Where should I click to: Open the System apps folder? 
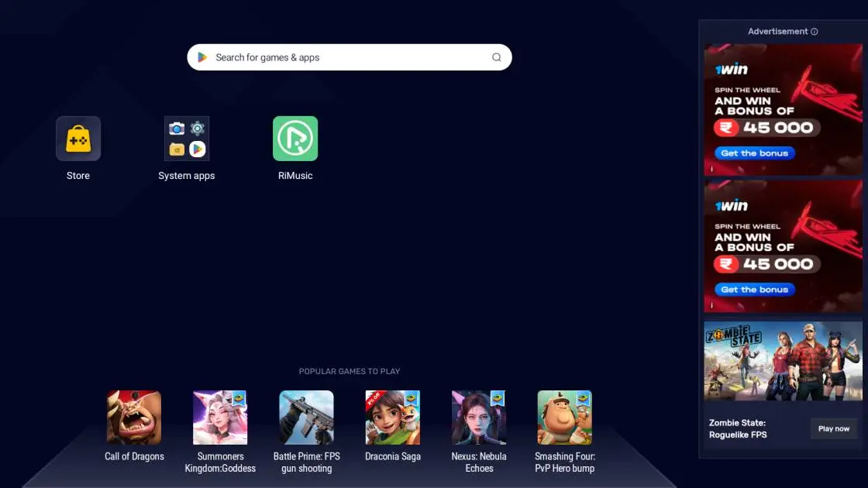187,139
